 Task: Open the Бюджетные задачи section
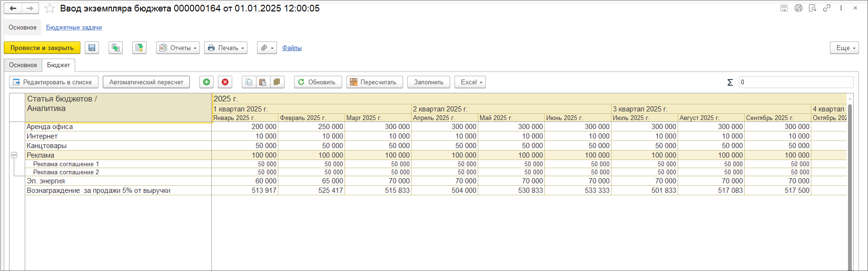tap(74, 28)
